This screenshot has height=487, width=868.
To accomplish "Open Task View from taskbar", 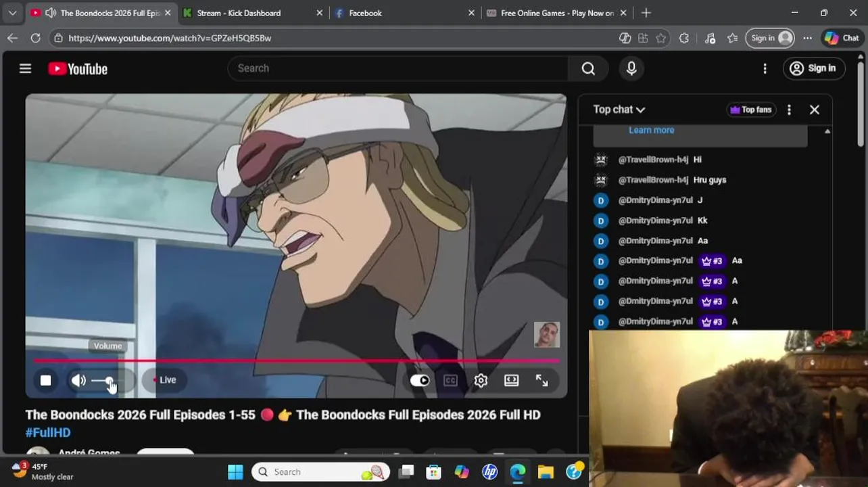I will 406,471.
